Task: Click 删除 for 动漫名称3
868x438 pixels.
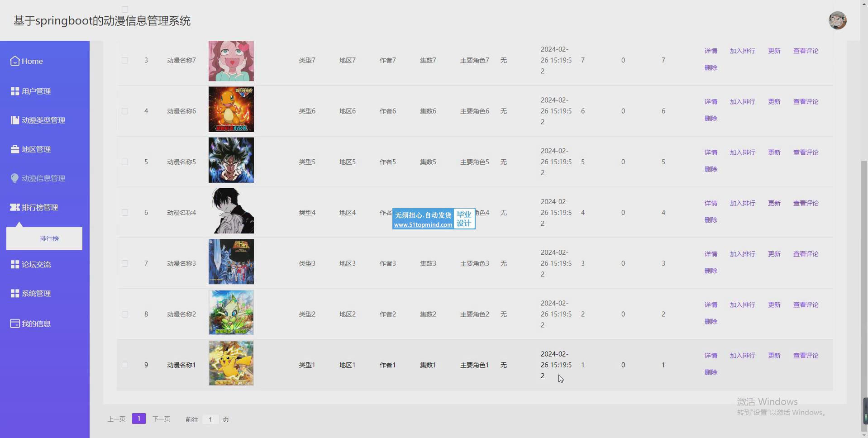Action: [x=711, y=271]
